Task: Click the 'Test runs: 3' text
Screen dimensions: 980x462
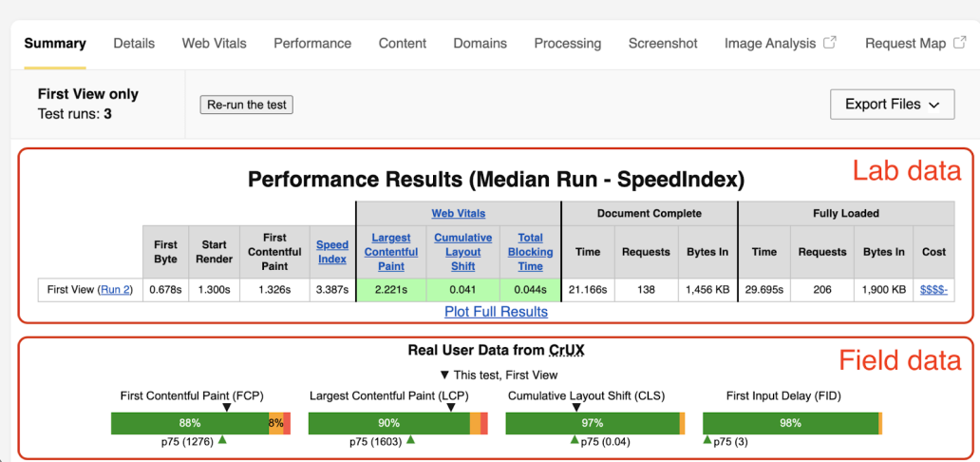Action: pyautogui.click(x=74, y=115)
